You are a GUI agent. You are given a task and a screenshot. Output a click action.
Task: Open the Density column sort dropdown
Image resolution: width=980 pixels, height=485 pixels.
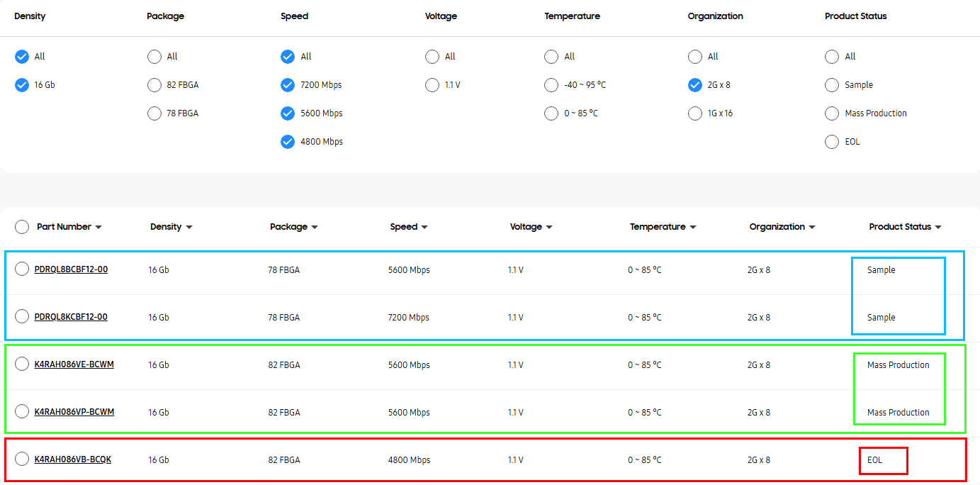point(189,228)
